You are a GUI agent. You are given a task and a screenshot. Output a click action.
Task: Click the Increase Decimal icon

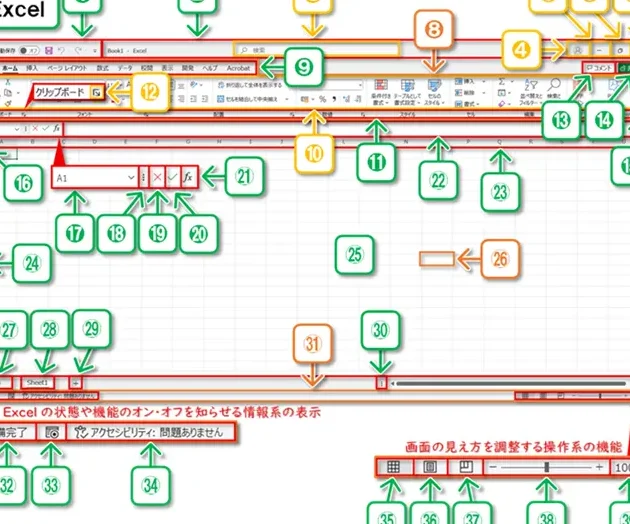[347, 99]
